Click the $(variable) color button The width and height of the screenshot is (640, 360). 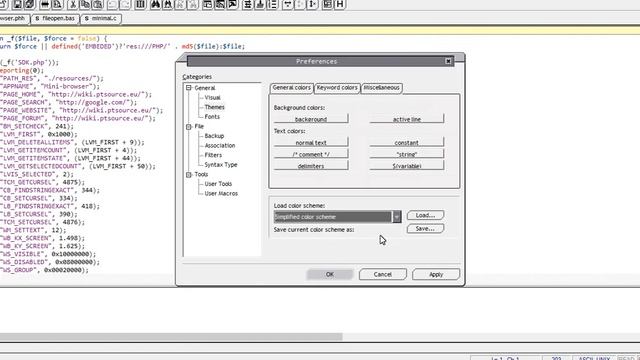[407, 166]
